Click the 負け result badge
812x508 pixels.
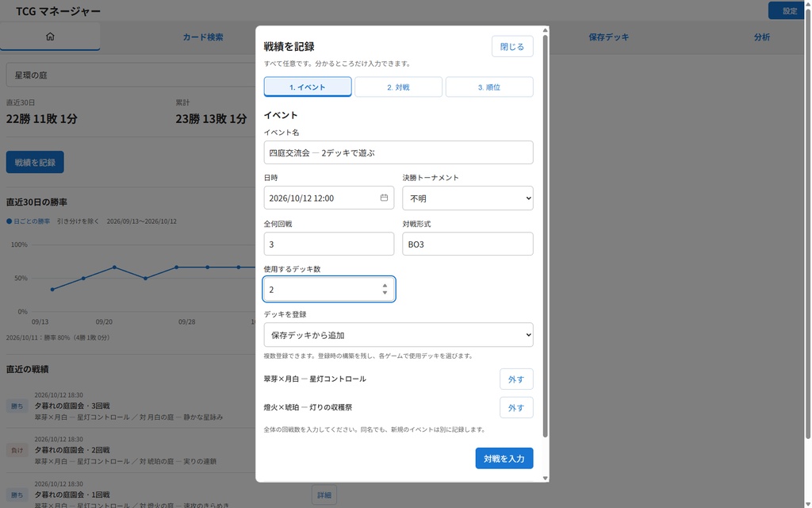pyautogui.click(x=17, y=450)
